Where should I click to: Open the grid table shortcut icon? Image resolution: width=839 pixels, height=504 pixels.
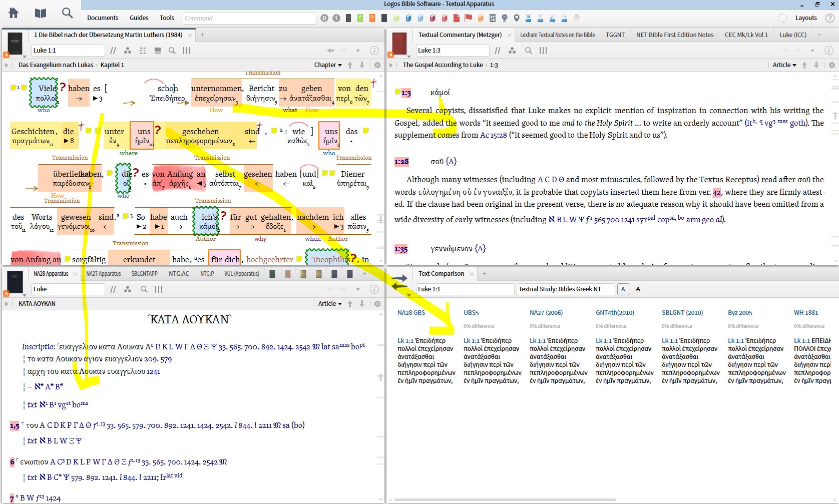493,18
